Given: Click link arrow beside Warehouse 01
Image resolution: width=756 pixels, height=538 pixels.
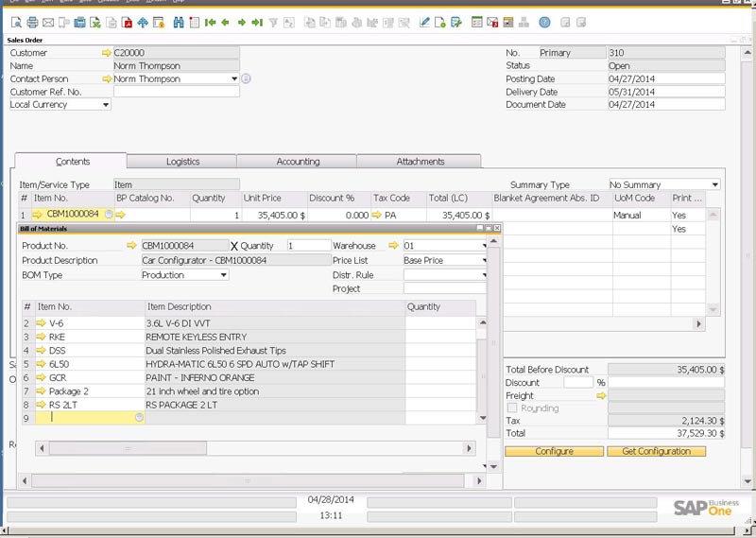Looking at the screenshot, I should 393,246.
